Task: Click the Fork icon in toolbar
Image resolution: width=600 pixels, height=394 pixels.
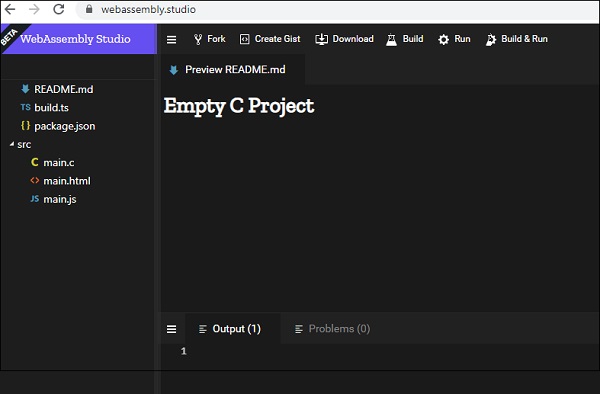Action: (x=198, y=39)
